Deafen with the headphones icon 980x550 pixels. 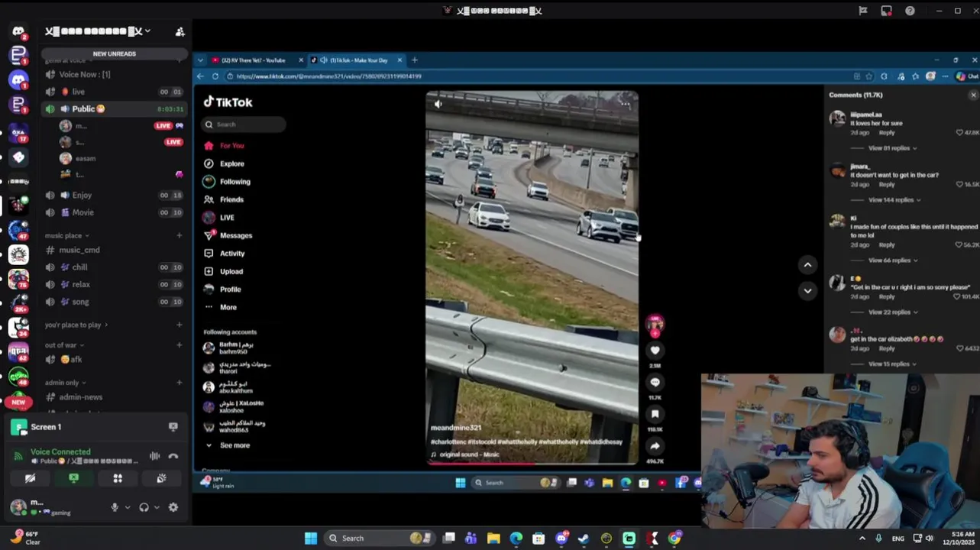coord(144,507)
